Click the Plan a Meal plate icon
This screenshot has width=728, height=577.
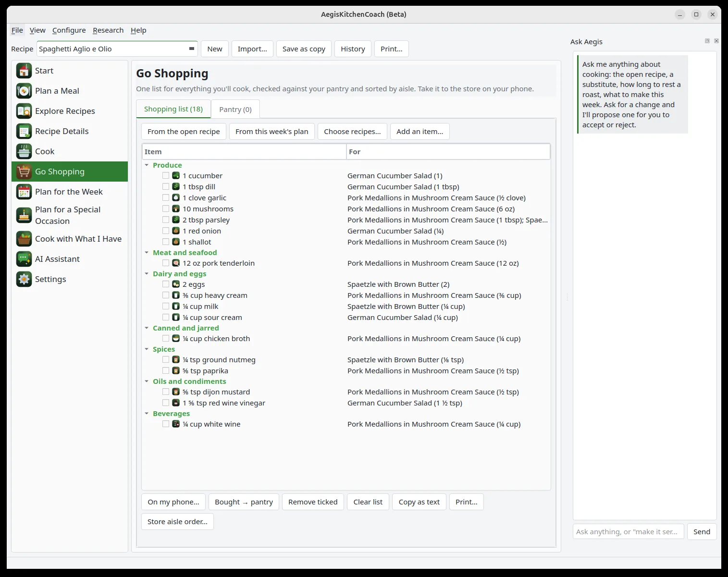coord(24,91)
